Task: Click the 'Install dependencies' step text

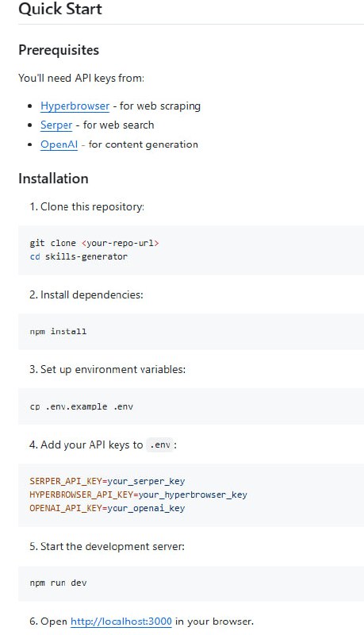Action: coord(92,294)
